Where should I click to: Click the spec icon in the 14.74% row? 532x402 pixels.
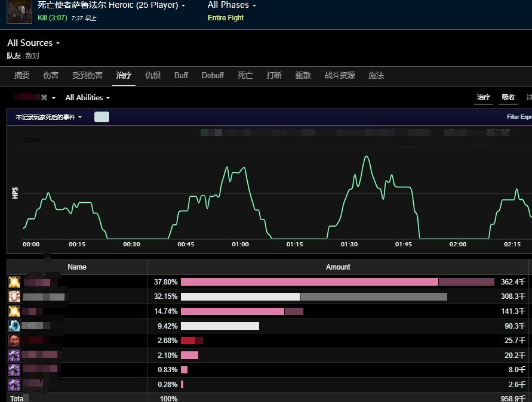14,311
